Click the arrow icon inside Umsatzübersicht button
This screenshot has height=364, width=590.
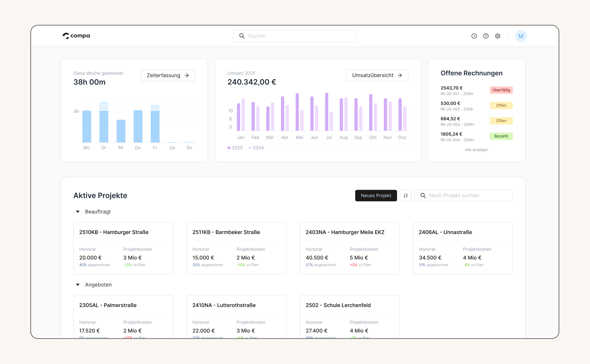(x=400, y=75)
